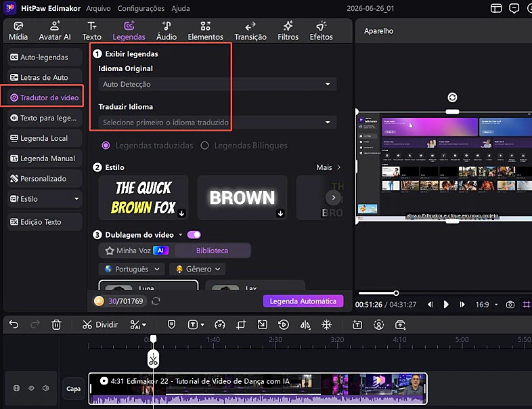This screenshot has height=409, width=532.
Task: Click the avatar face tool icon
Action: [378, 325]
